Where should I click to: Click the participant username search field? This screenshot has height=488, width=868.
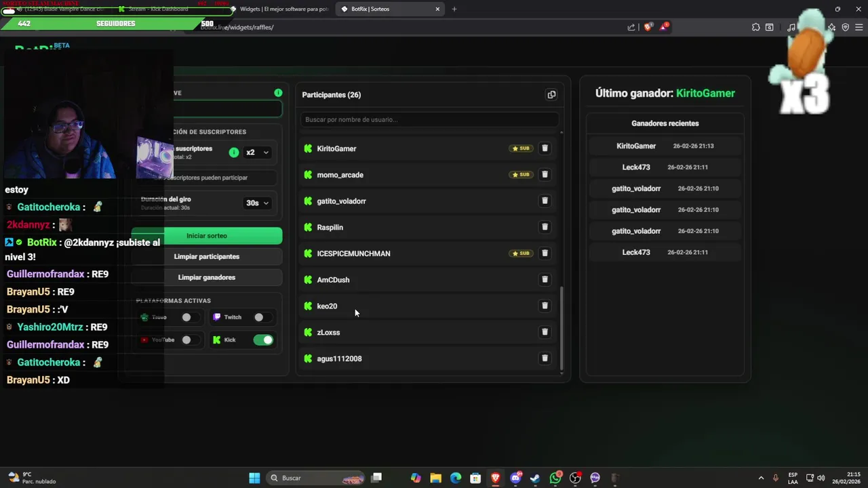pos(430,120)
